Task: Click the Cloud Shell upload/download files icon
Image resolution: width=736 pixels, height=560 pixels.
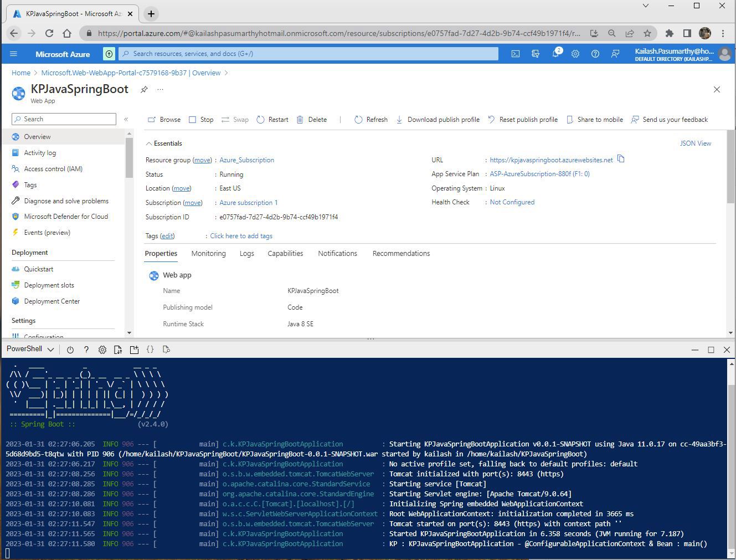Action: [118, 350]
